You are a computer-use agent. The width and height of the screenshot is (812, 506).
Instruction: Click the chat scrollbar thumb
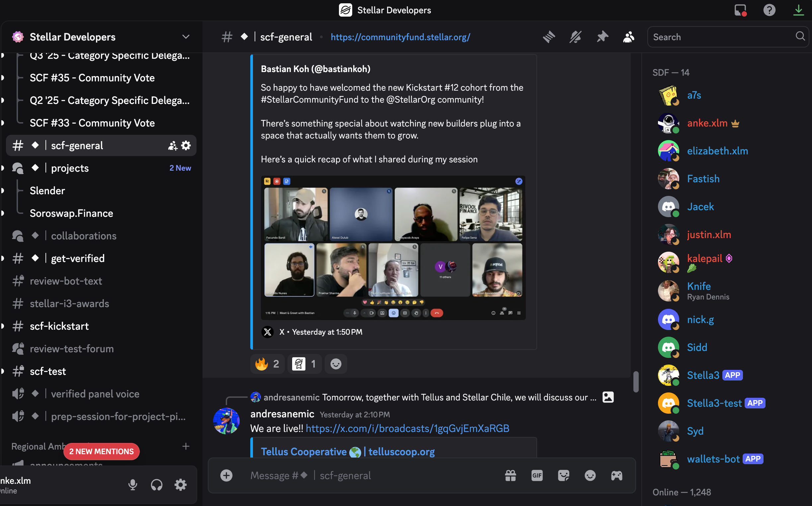coord(636,381)
